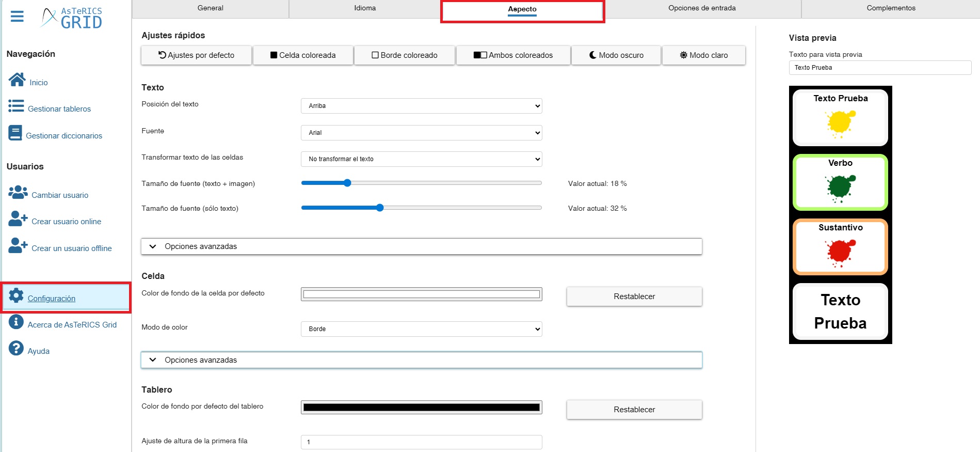
Task: Click the Inicio home icon
Action: tap(17, 80)
